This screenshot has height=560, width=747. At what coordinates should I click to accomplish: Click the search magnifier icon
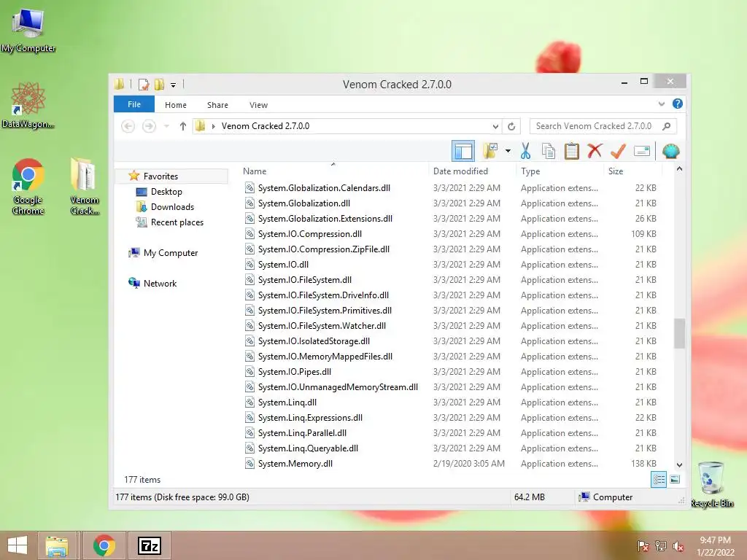click(x=667, y=126)
